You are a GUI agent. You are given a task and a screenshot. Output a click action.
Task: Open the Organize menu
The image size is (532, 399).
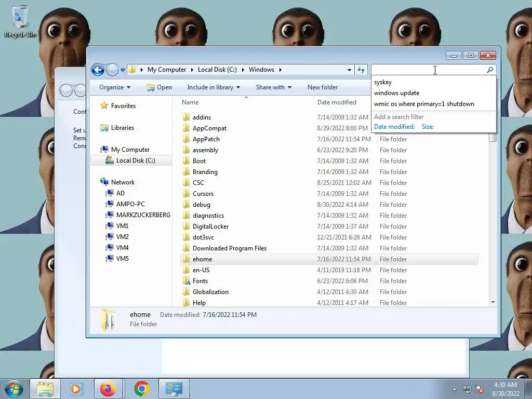[115, 87]
